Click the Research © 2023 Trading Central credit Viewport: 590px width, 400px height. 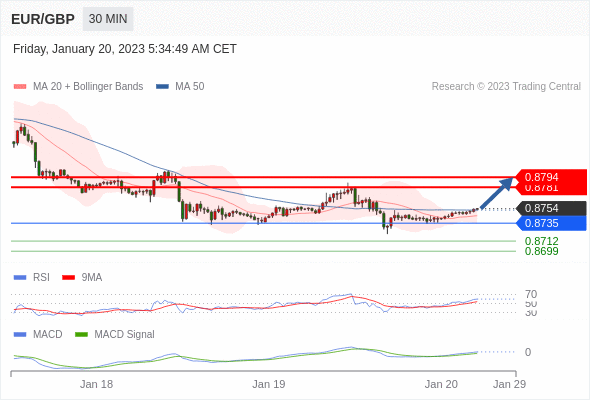pyautogui.click(x=506, y=87)
